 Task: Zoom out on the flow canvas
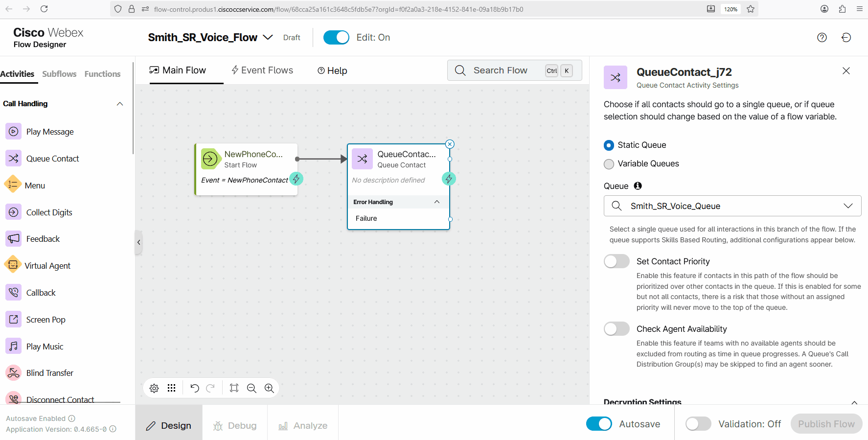[x=251, y=388]
